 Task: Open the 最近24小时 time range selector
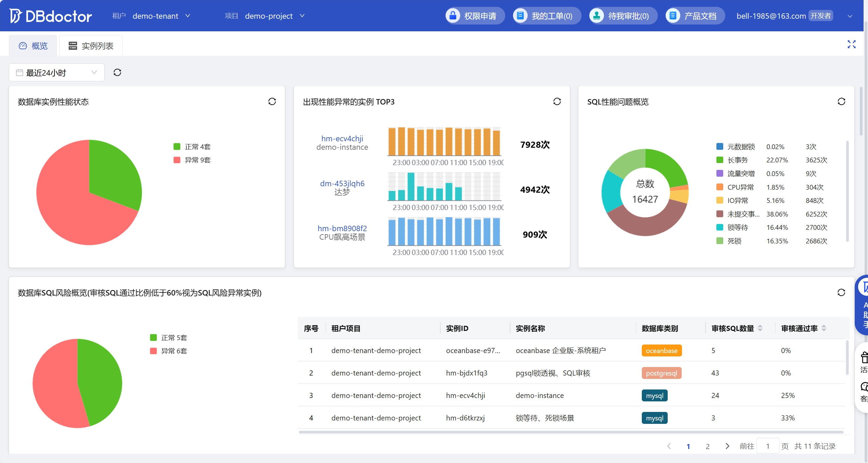tap(57, 73)
